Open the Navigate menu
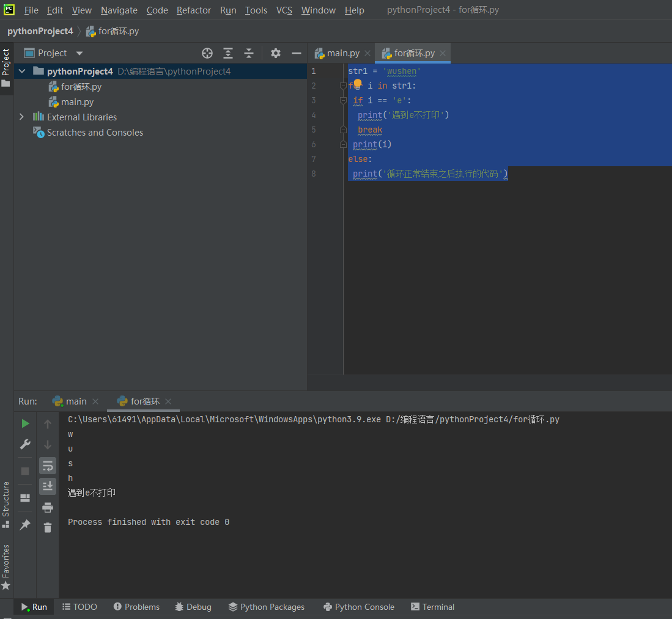The height and width of the screenshot is (619, 672). [x=119, y=10]
